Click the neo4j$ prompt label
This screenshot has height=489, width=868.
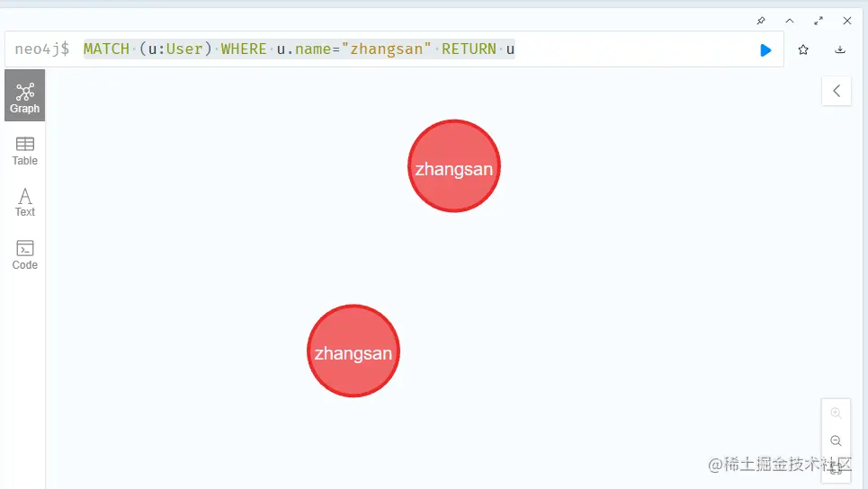[x=42, y=49]
